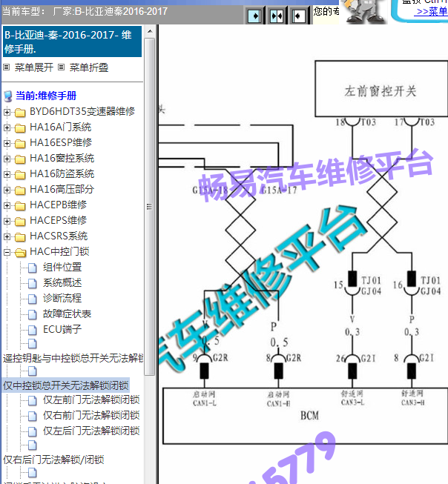This screenshot has width=448, height=484.
Task: Click the 当前车型 title bar text
Action: (x=85, y=12)
